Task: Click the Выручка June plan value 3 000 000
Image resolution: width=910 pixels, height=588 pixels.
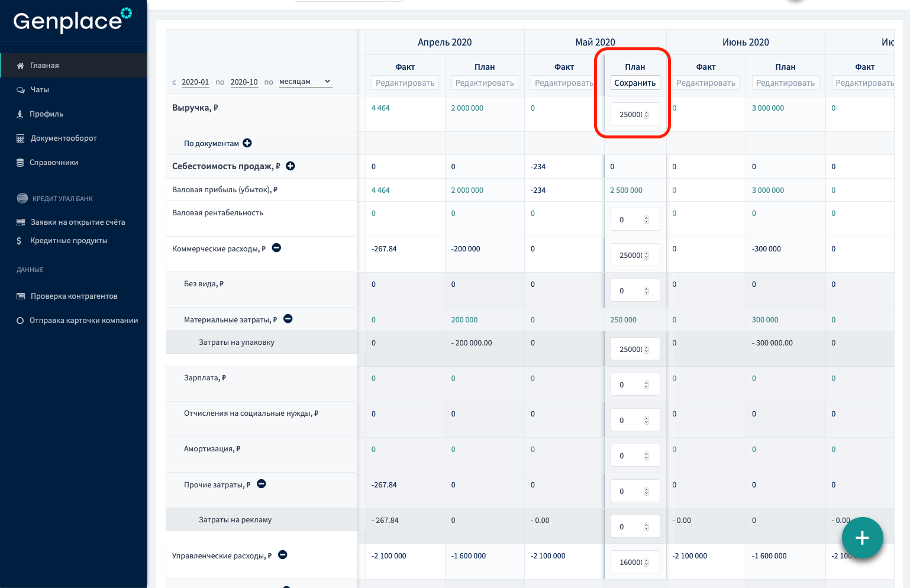Action: [x=768, y=108]
